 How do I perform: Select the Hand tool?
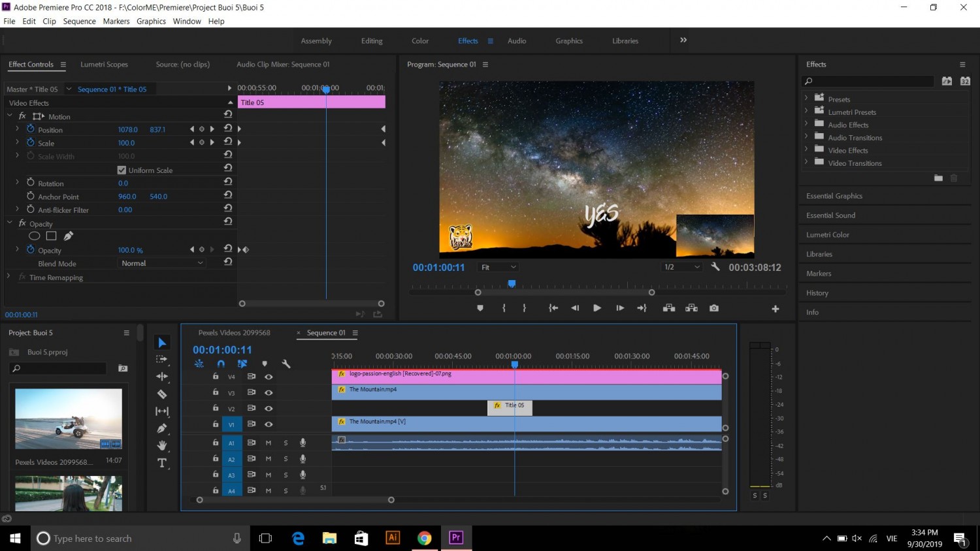(x=162, y=445)
